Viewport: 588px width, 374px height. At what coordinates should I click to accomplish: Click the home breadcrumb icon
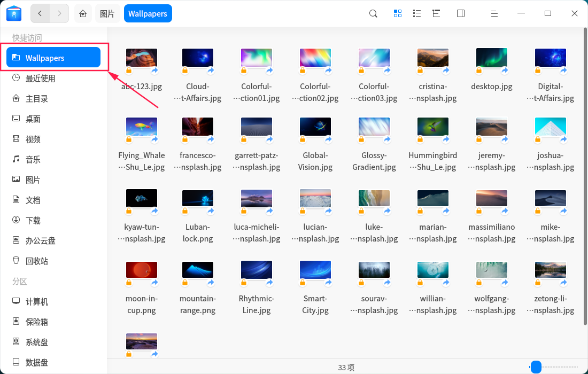click(83, 14)
